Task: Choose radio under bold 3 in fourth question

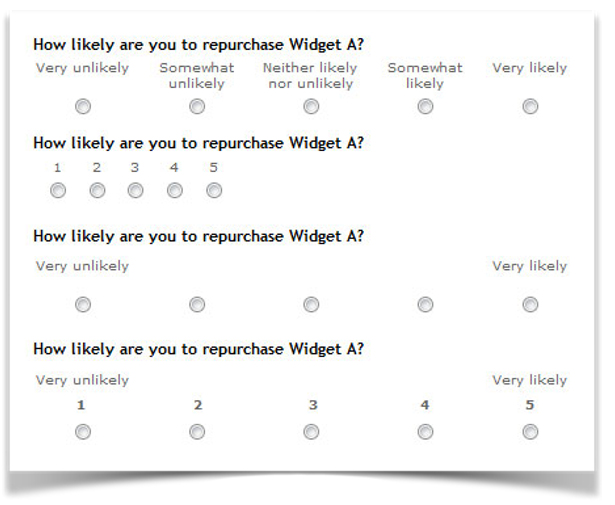Action: pos(311,432)
